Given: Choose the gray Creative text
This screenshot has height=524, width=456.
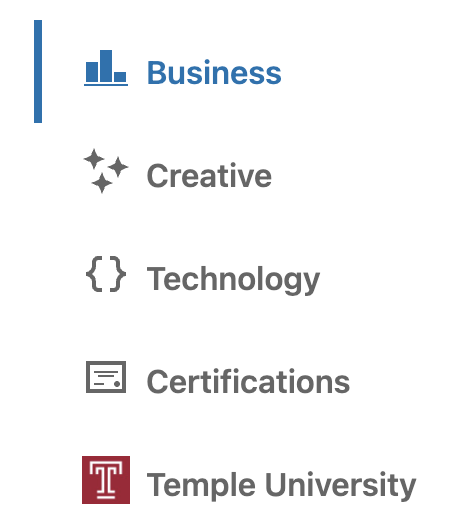Looking at the screenshot, I should pyautogui.click(x=209, y=175).
